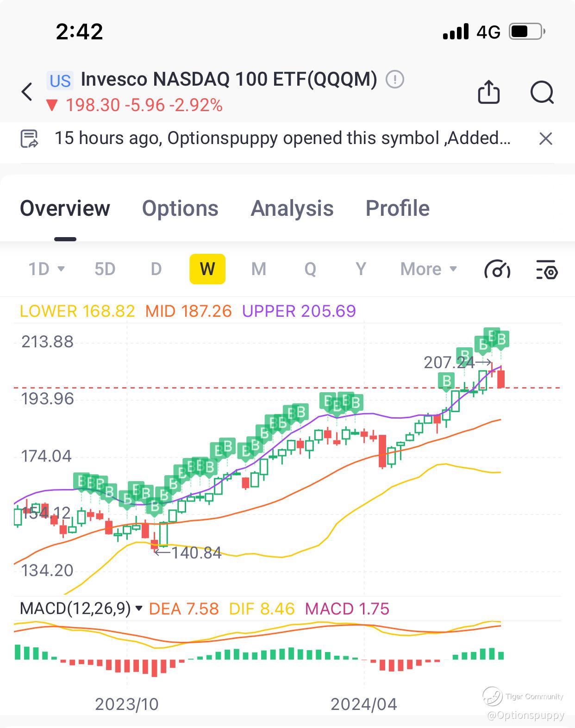This screenshot has width=575, height=728.
Task: Select the W weekly chart period
Action: [207, 269]
